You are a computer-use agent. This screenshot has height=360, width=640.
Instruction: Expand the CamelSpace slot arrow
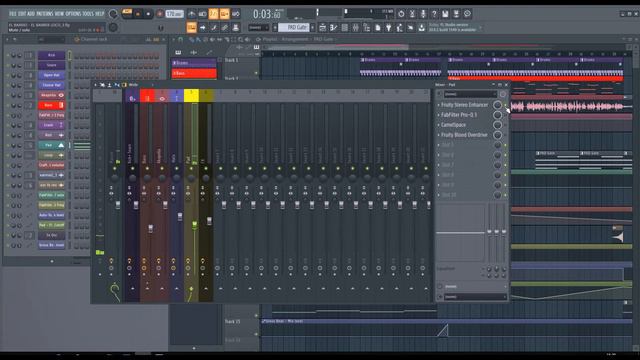439,125
